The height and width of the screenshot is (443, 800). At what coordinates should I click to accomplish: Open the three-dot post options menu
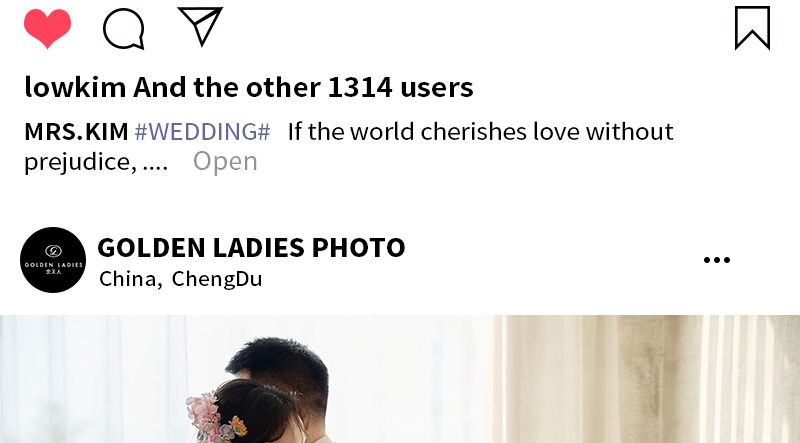click(717, 260)
